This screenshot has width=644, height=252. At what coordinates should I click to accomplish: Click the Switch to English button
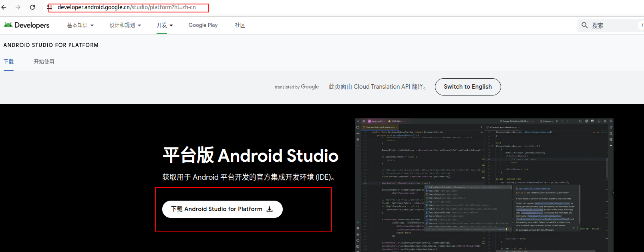[x=468, y=87]
